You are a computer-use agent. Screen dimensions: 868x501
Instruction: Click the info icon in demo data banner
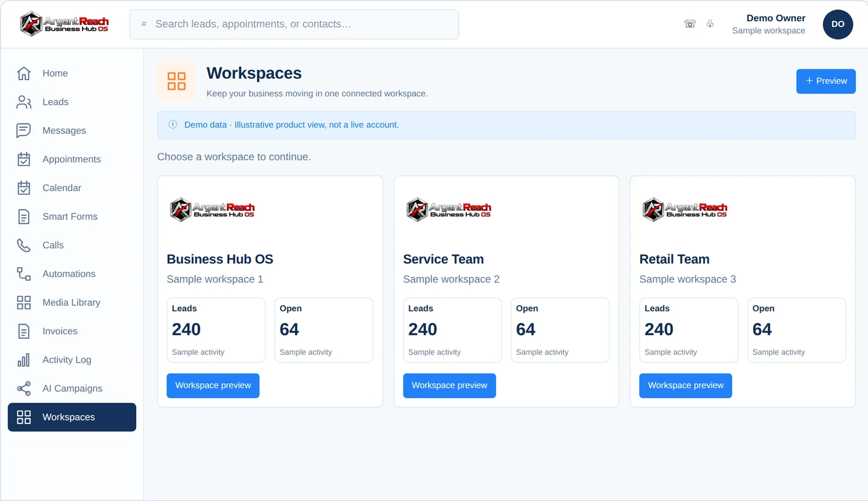tap(173, 124)
